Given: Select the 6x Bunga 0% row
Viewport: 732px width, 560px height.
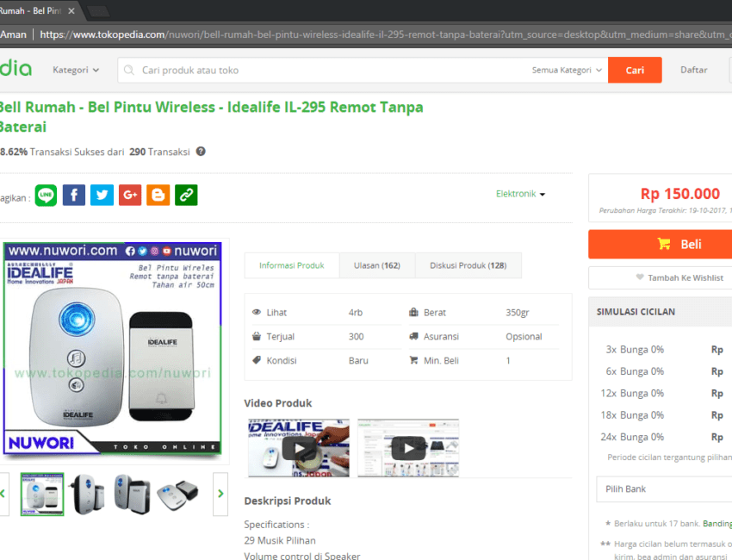Looking at the screenshot, I should click(x=662, y=371).
